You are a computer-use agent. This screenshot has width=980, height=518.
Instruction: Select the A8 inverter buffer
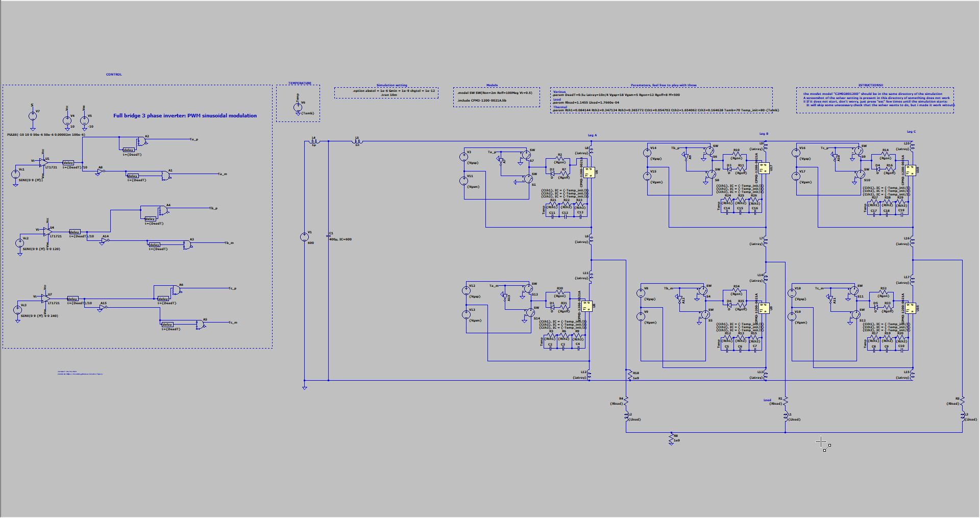pyautogui.click(x=101, y=171)
